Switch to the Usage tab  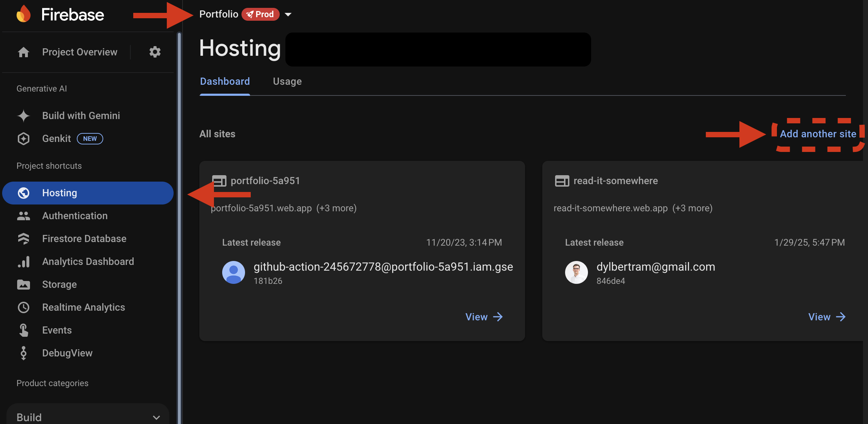[287, 82]
